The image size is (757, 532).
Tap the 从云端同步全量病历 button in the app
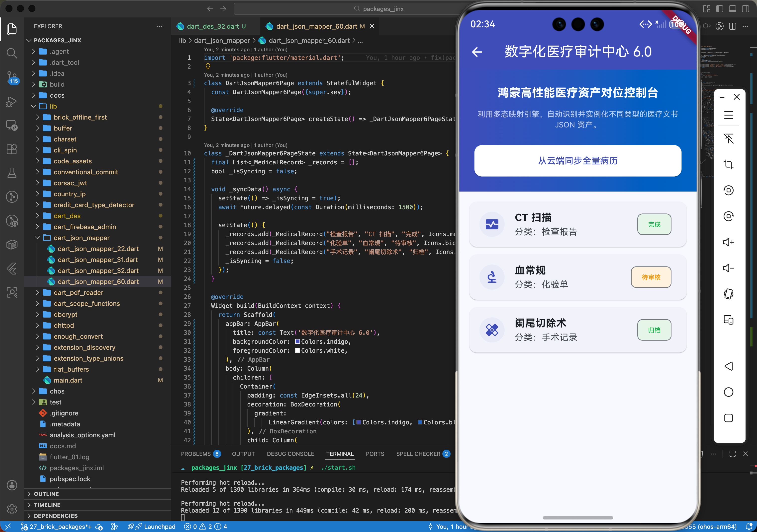(x=577, y=161)
